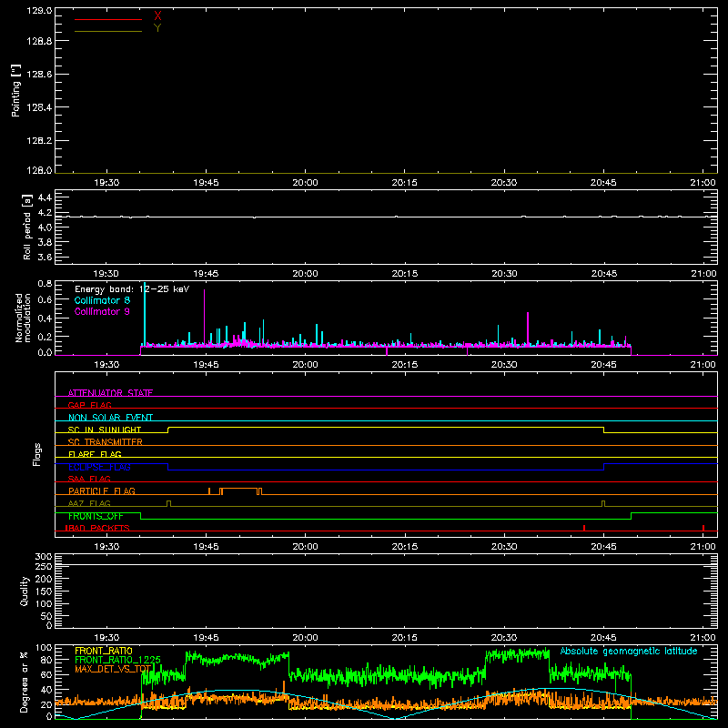Click the 'Degrees or %' axis title
Viewport: 728px width, 728px height.
[x=25, y=682]
